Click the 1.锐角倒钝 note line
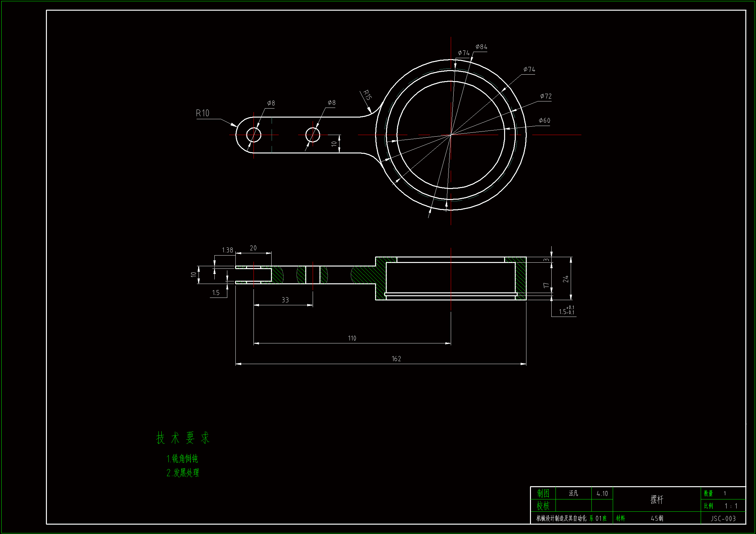The width and height of the screenshot is (756, 534). click(x=182, y=459)
